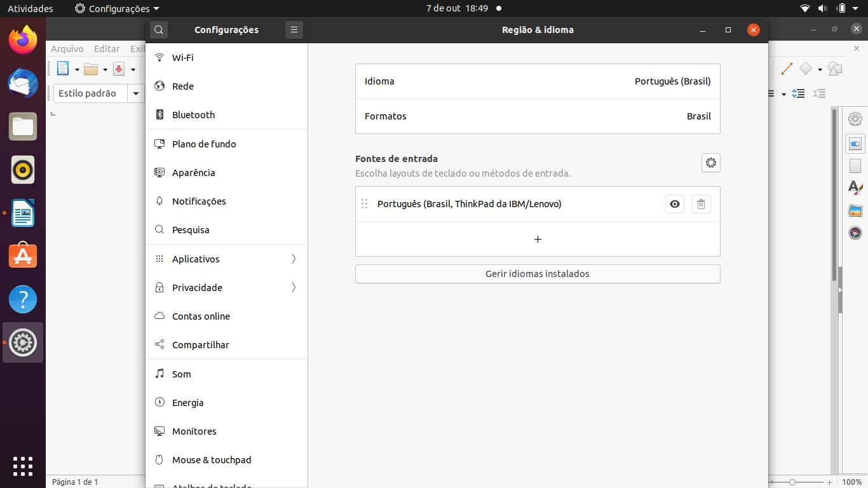Open the Estilo padrão style dropdown arrow
Screen dimensions: 868x488
pos(136,93)
